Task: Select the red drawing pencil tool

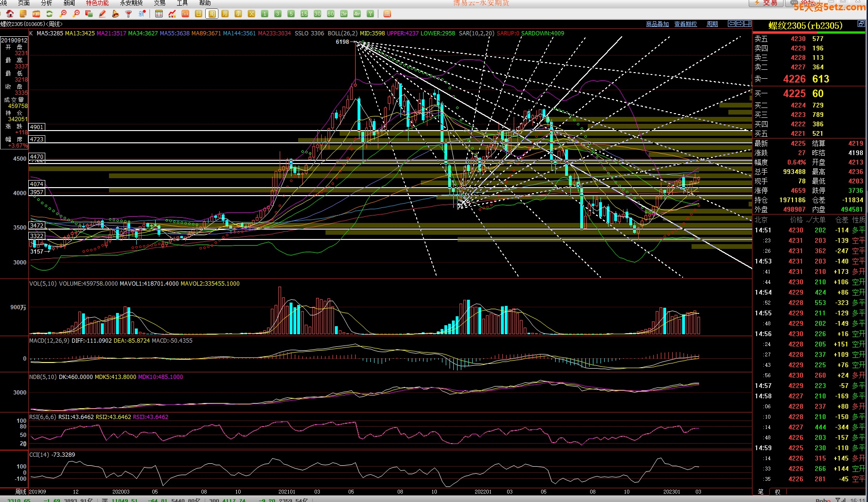Action: coord(102,14)
